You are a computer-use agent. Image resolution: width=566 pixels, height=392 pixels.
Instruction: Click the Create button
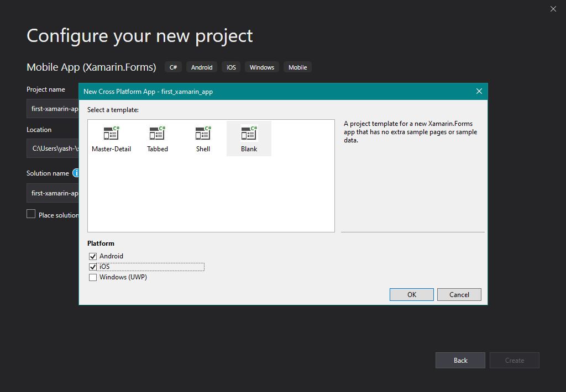click(515, 361)
